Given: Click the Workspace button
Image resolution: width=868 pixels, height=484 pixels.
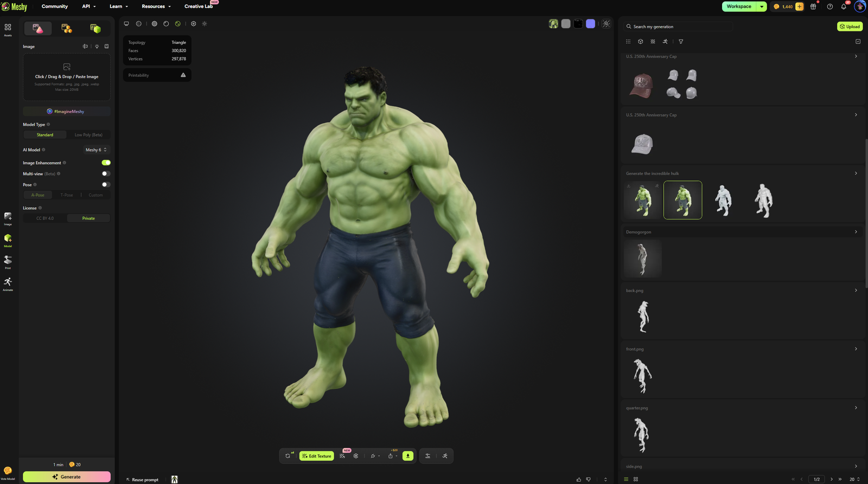Looking at the screenshot, I should [x=739, y=7].
